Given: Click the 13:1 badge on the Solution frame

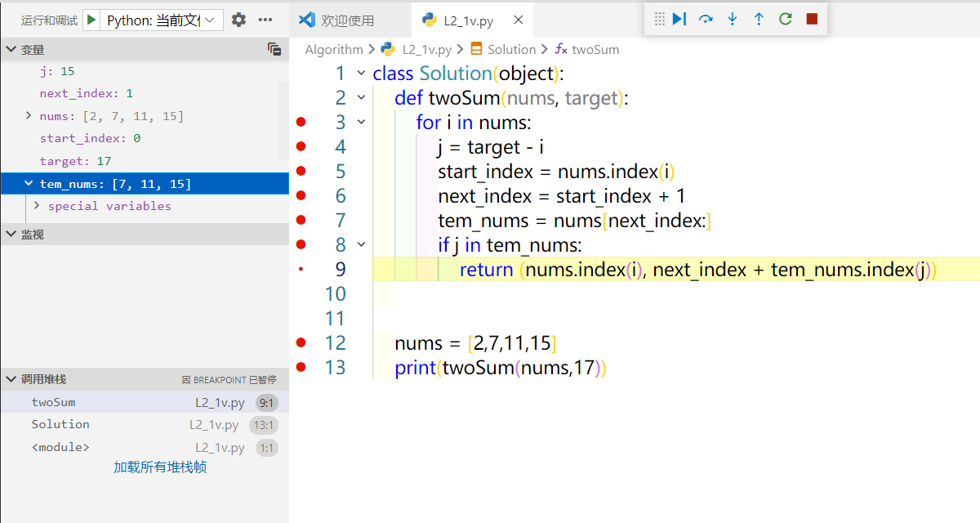Looking at the screenshot, I should [x=263, y=425].
